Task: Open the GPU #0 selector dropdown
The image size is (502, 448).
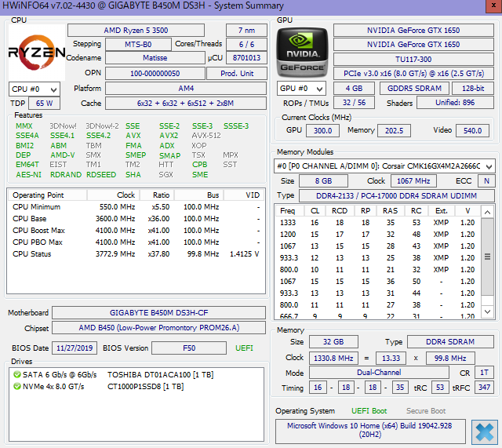Action: [x=302, y=89]
